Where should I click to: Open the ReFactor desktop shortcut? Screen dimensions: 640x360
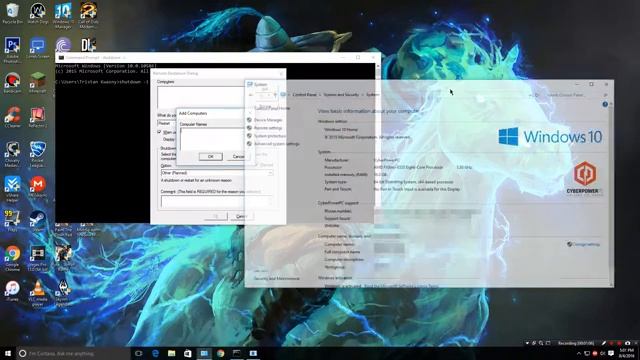(38, 118)
